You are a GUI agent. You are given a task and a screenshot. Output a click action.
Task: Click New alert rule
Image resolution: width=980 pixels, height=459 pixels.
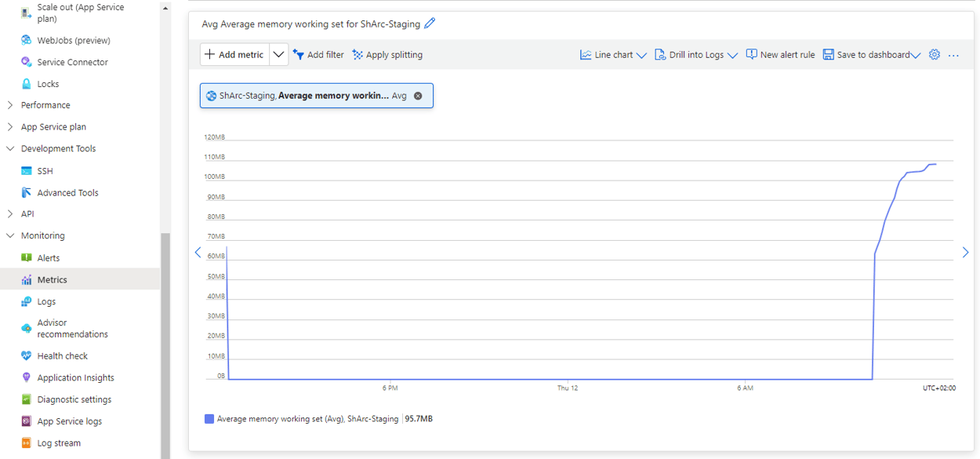click(x=780, y=54)
